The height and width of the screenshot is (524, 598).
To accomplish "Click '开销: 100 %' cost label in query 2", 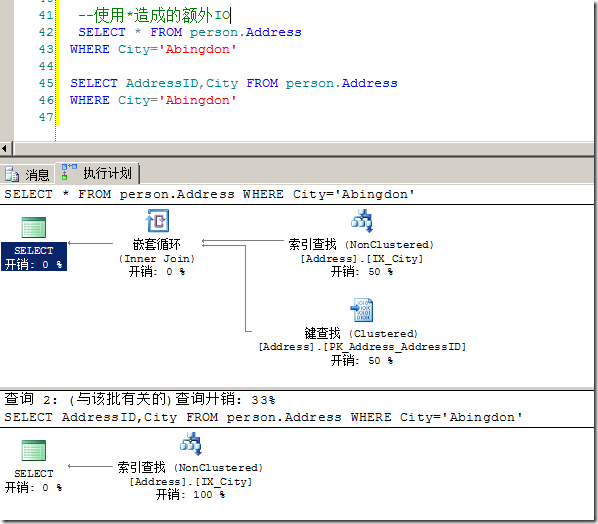I will coord(190,495).
